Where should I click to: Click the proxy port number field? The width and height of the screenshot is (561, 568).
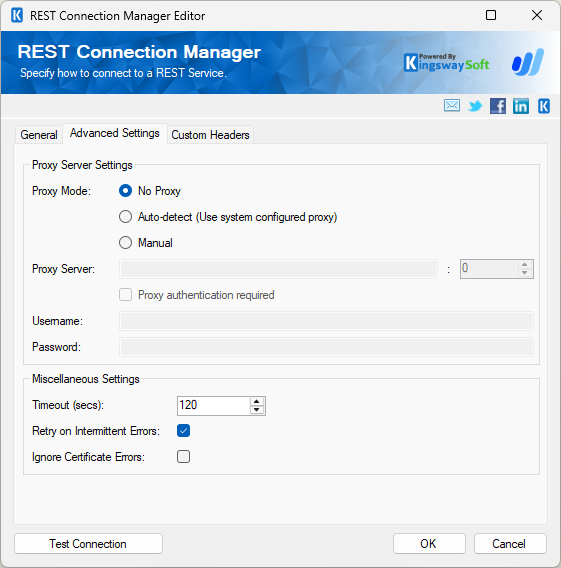coord(489,269)
